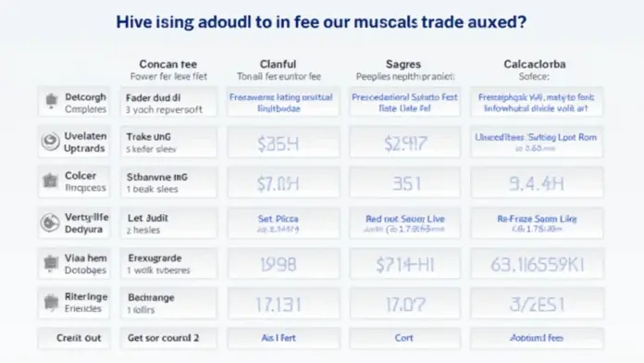Click the Aobtund fees button
Viewport: 644px width, 363px height.
(537, 338)
